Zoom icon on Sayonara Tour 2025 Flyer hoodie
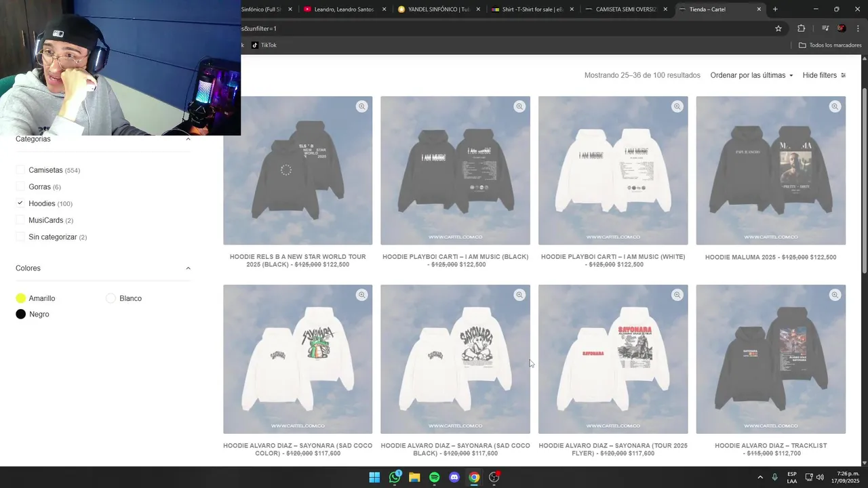Screen dimensions: 868x488 click(677, 295)
